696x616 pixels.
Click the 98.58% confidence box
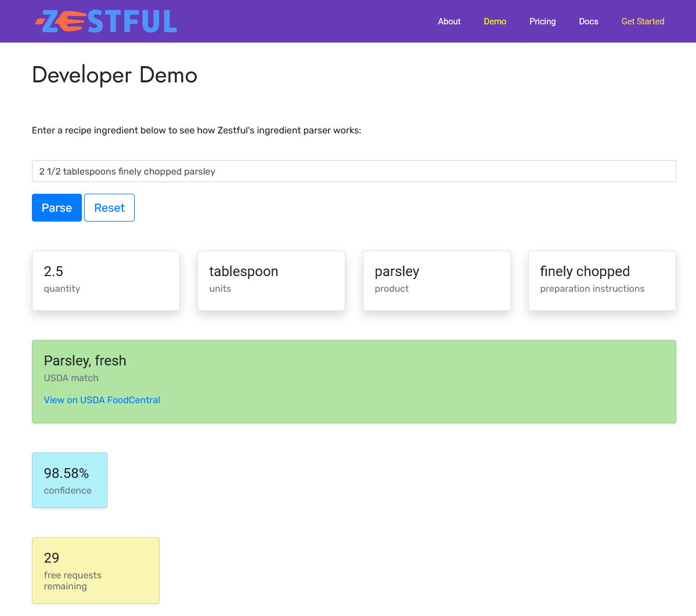70,480
